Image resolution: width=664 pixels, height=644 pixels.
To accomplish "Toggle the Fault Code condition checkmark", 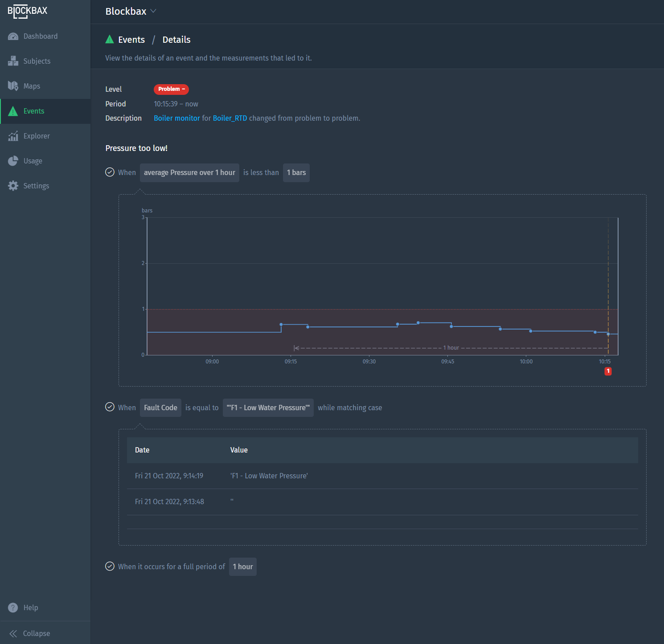I will point(110,407).
